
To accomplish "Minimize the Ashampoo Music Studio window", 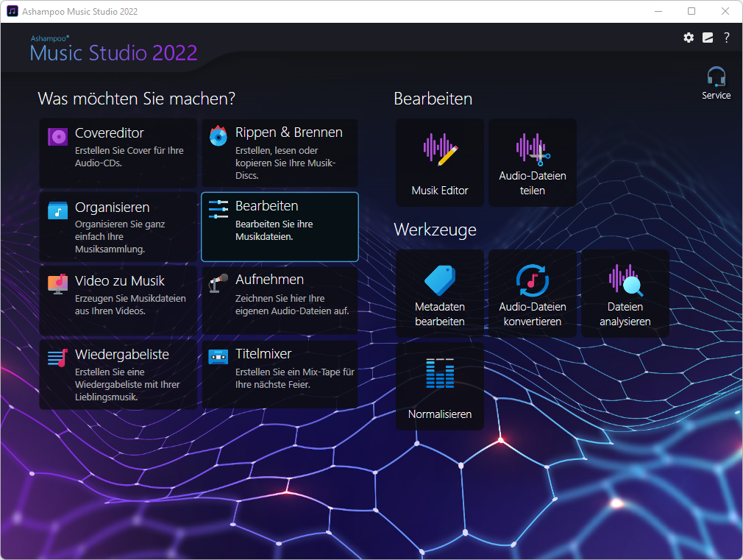I will tap(658, 11).
